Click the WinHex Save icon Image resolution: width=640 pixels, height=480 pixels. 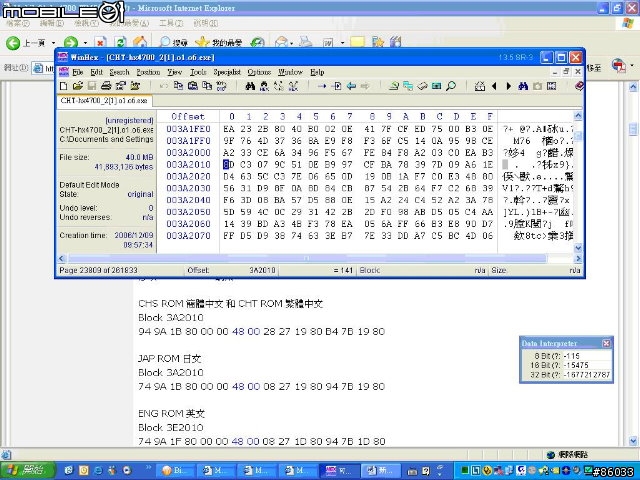(x=92, y=86)
